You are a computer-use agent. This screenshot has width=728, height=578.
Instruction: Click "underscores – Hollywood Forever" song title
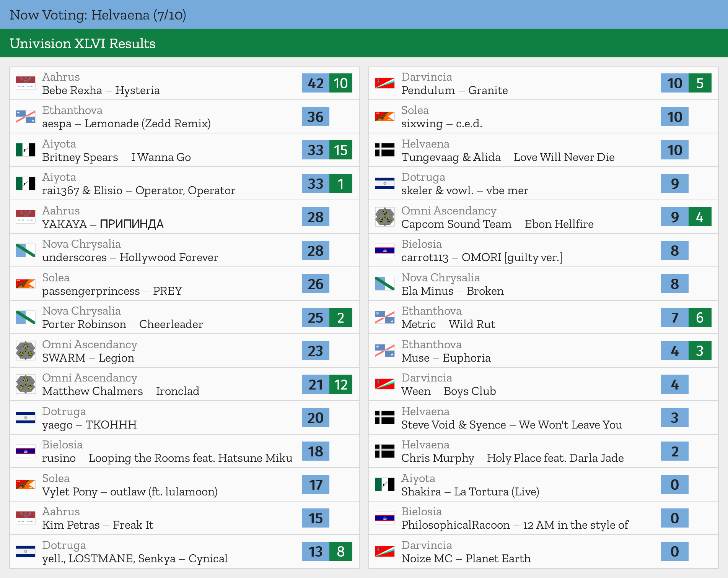point(130,258)
